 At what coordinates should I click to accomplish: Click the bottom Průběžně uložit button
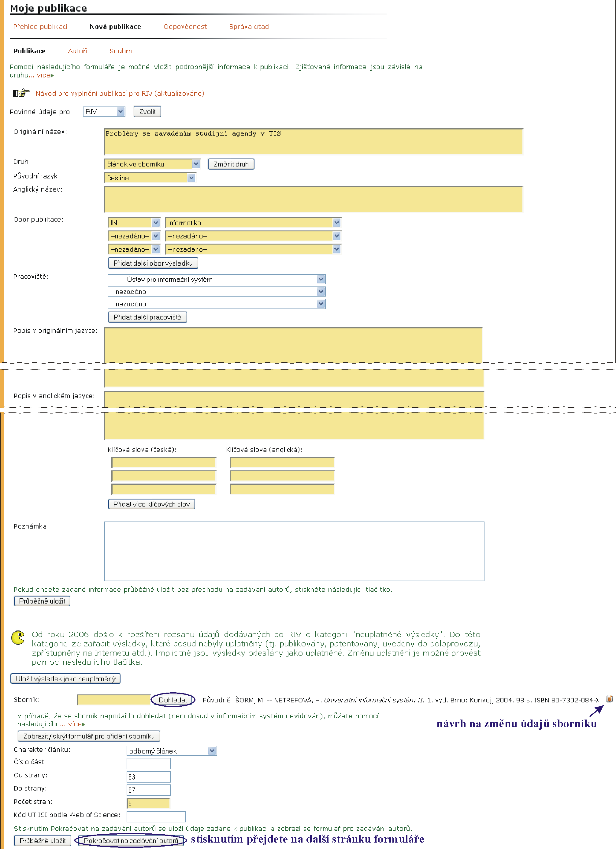coord(42,840)
